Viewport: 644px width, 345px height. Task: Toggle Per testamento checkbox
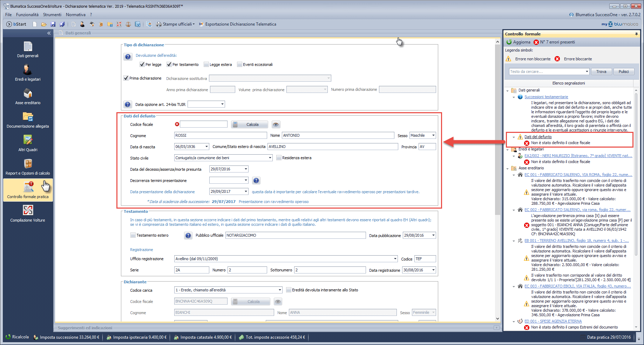[169, 65]
